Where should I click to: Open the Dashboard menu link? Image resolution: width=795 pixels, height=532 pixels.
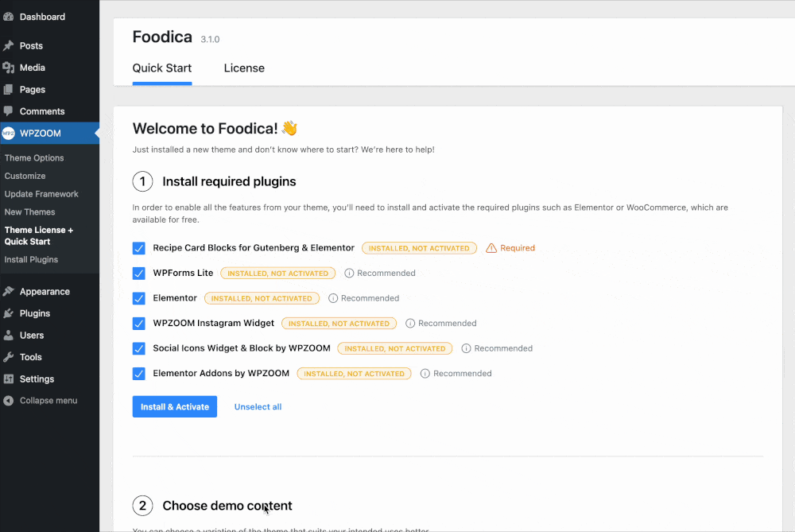[43, 17]
